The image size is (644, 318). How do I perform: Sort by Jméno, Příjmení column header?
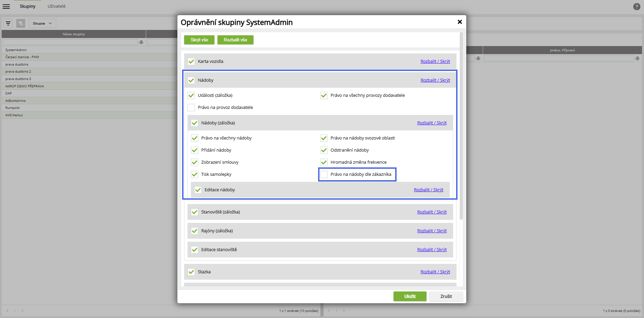pos(562,50)
